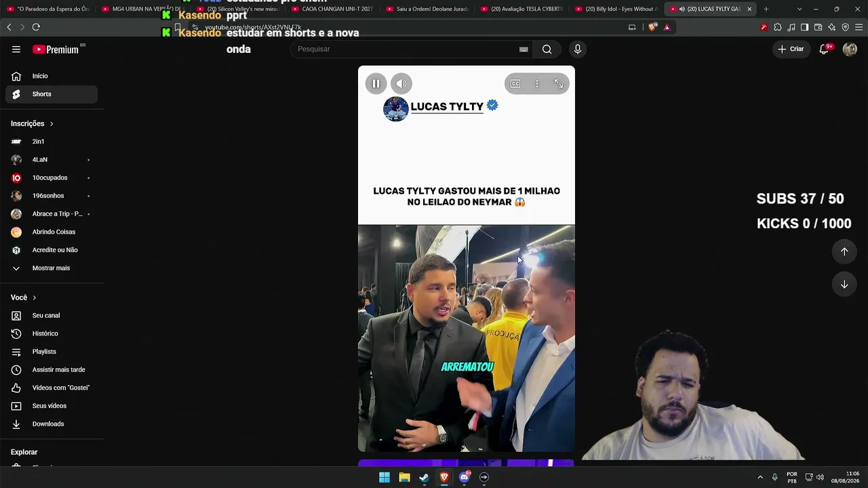Click the search magnifier button
Viewport: 868px width, 488px height.
(x=547, y=49)
